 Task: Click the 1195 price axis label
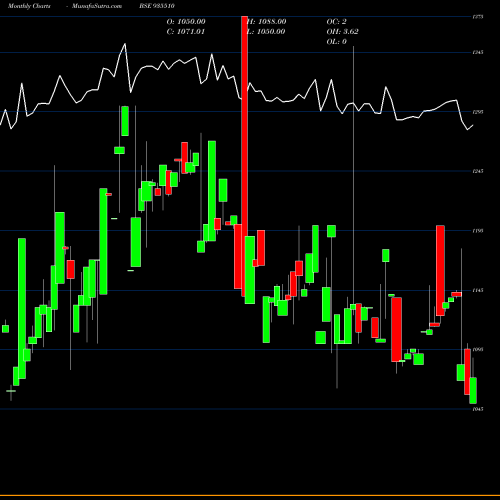coord(478,231)
